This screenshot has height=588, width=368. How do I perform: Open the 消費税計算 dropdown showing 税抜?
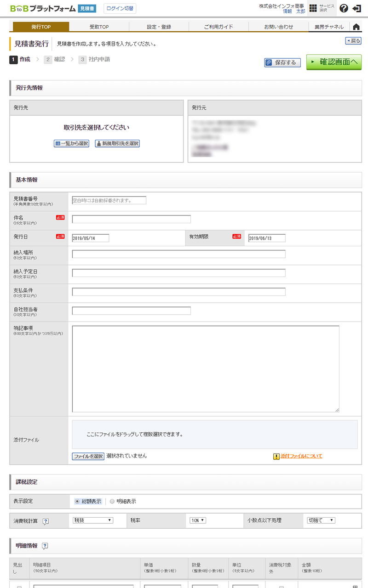[92, 520]
